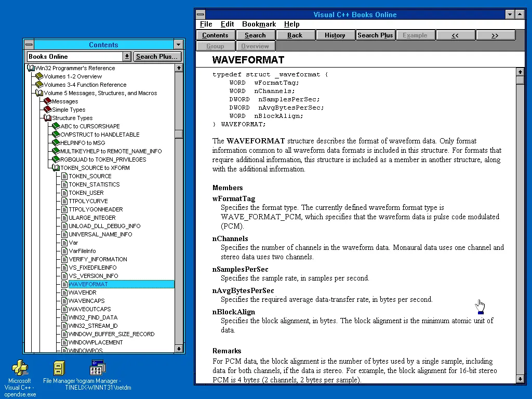
Task: Go to previous topic with << button
Action: 455,35
